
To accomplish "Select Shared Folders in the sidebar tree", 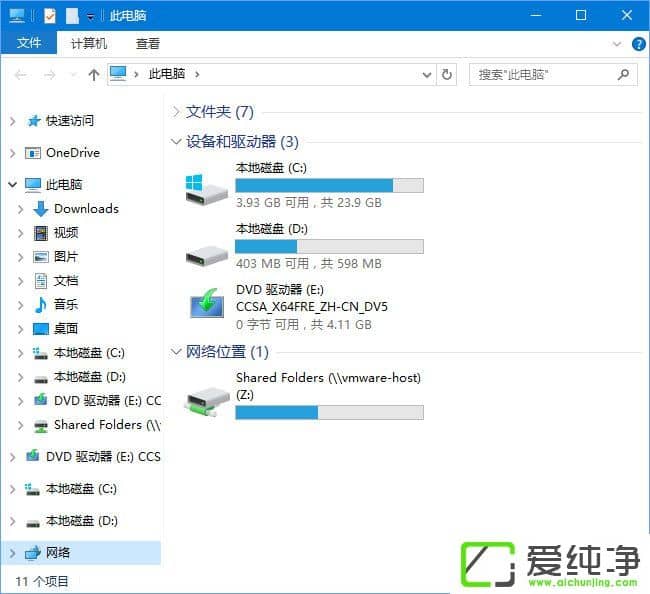I will (107, 425).
